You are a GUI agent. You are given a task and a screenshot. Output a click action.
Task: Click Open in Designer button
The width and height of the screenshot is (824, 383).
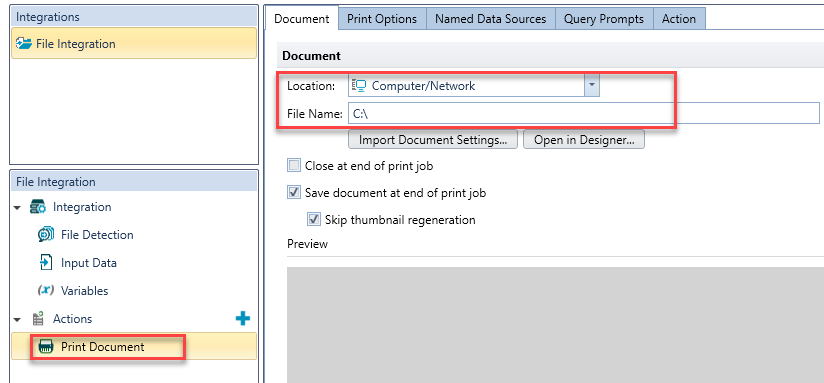pos(584,140)
